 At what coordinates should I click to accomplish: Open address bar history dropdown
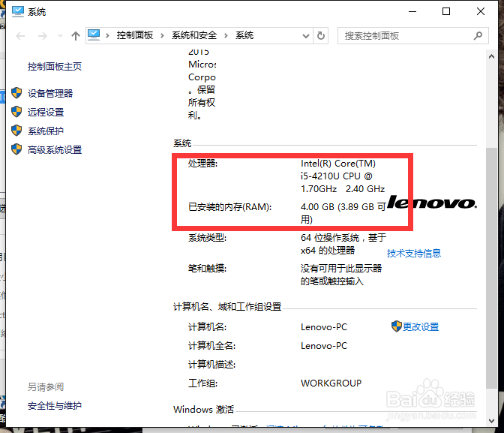[x=306, y=36]
